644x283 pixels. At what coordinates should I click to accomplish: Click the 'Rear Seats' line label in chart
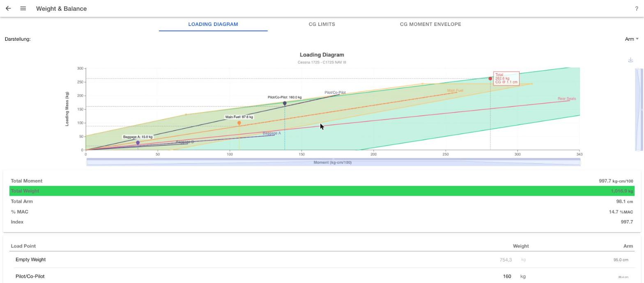[x=567, y=99]
